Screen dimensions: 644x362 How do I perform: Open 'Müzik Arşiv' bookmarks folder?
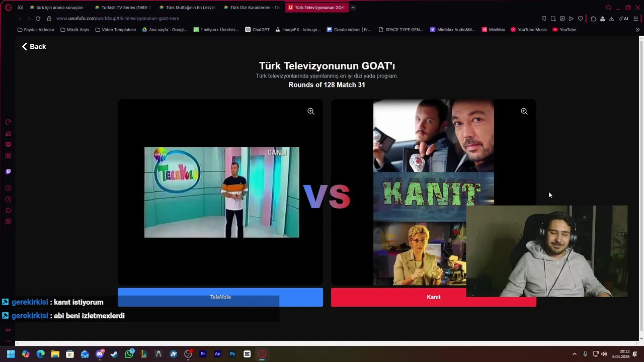[74, 30]
